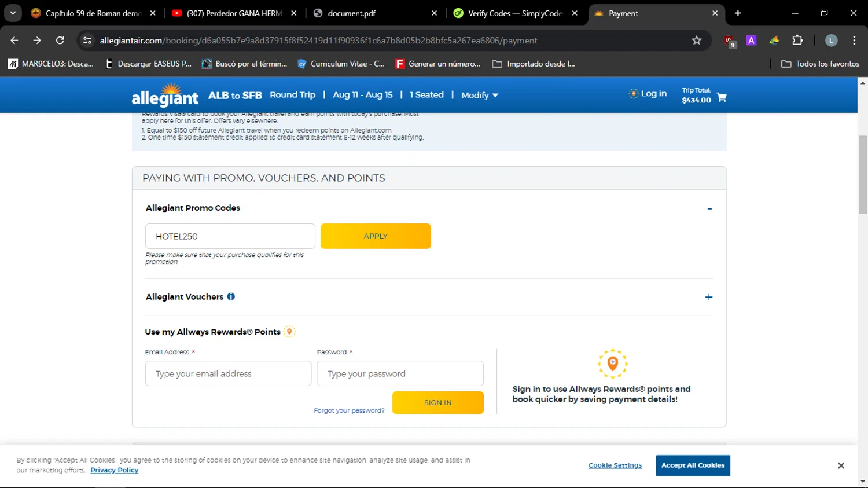Screen dimensions: 868x488
Task: Open the Descargar EASEUS bookmark
Action: tap(149, 64)
